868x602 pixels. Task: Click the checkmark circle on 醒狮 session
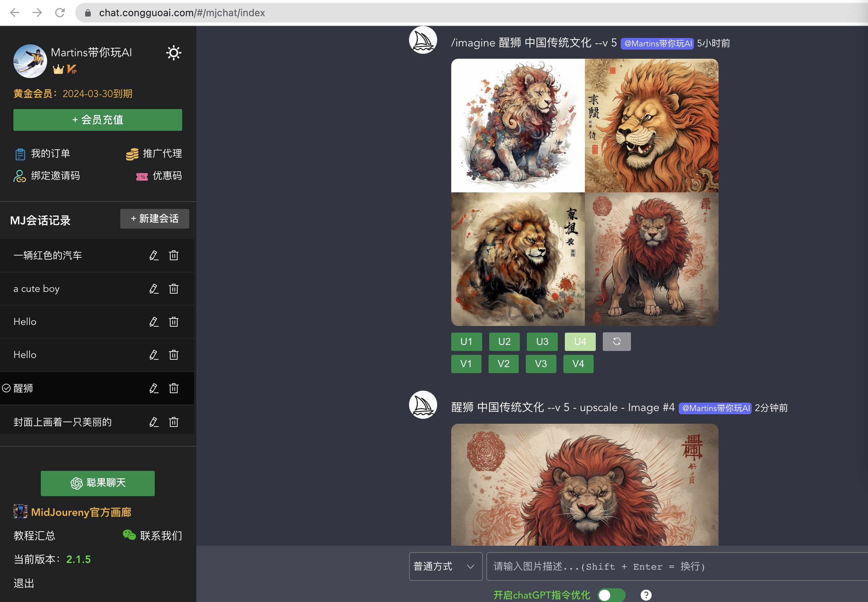coord(6,388)
